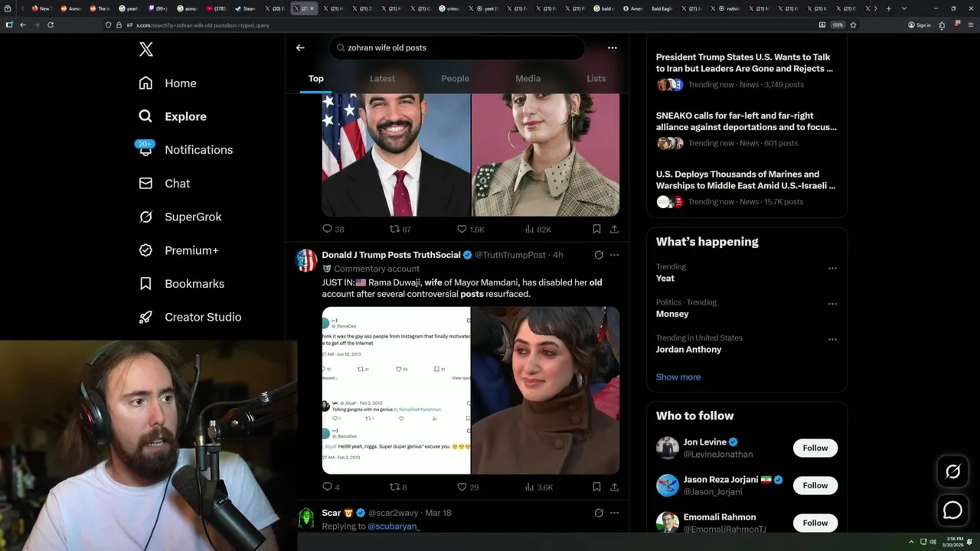Open more options for Jordan Anthony trend
The image size is (980, 551).
(832, 339)
